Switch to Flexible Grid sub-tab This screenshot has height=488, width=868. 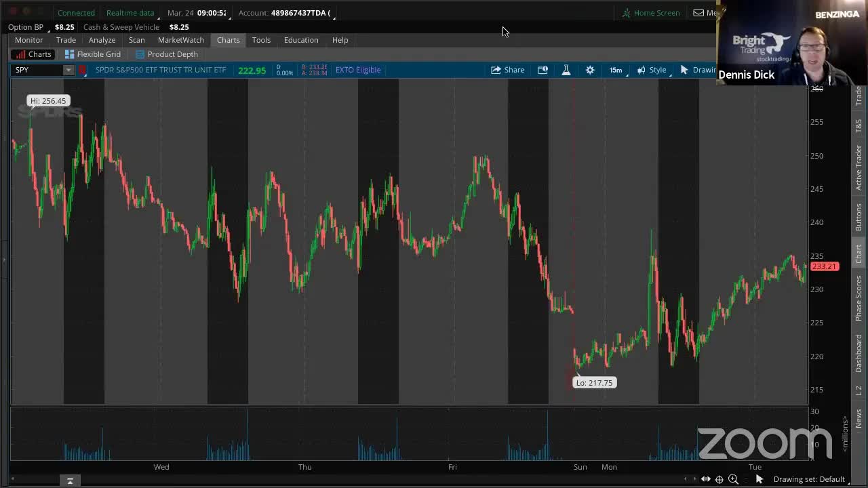(x=93, y=54)
